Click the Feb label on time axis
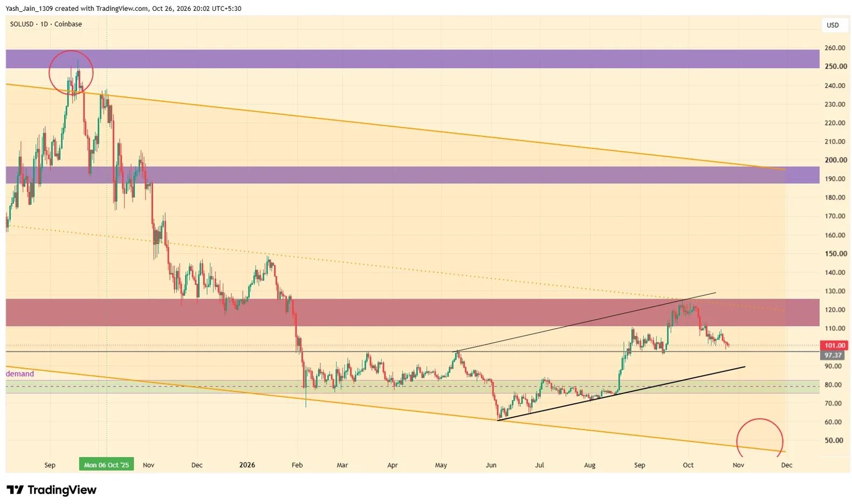 point(297,465)
